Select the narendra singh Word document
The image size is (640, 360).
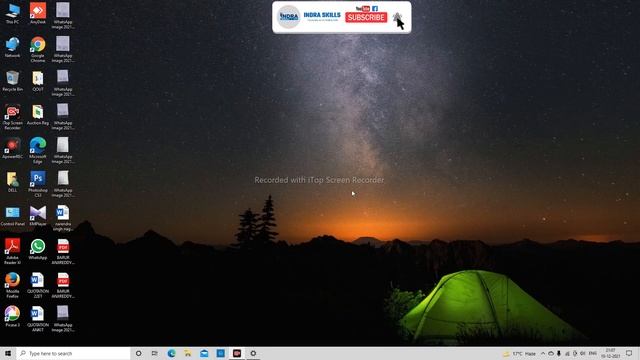[x=62, y=218]
